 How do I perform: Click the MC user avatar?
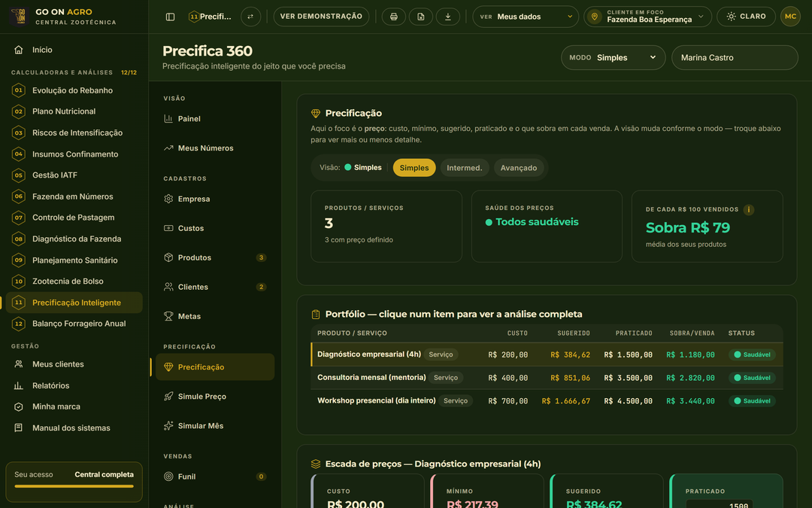click(x=790, y=17)
